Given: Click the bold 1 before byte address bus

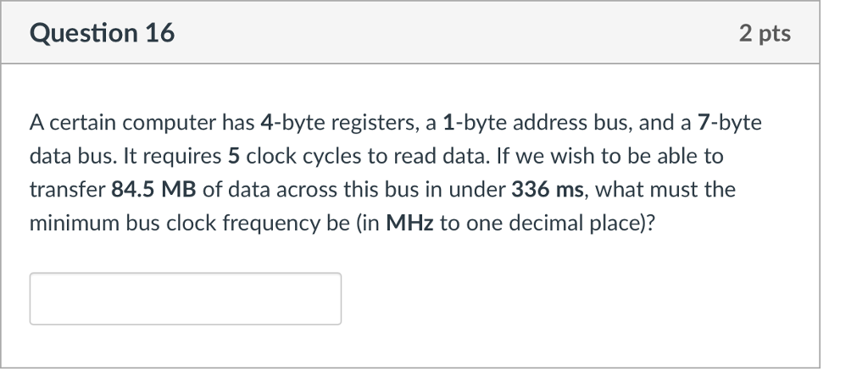Looking at the screenshot, I should [448, 122].
